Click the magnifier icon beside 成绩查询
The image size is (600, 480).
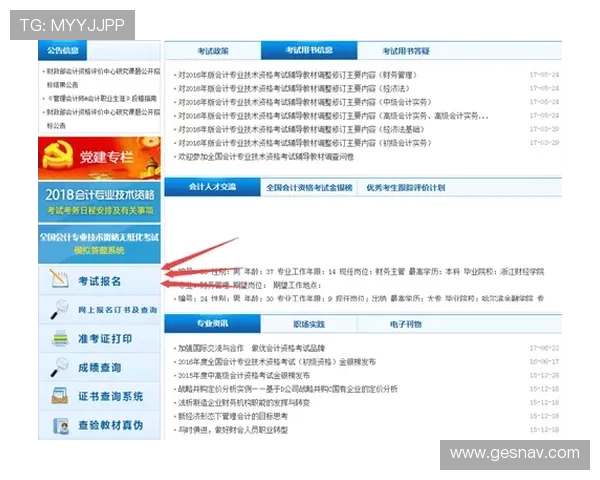(59, 367)
